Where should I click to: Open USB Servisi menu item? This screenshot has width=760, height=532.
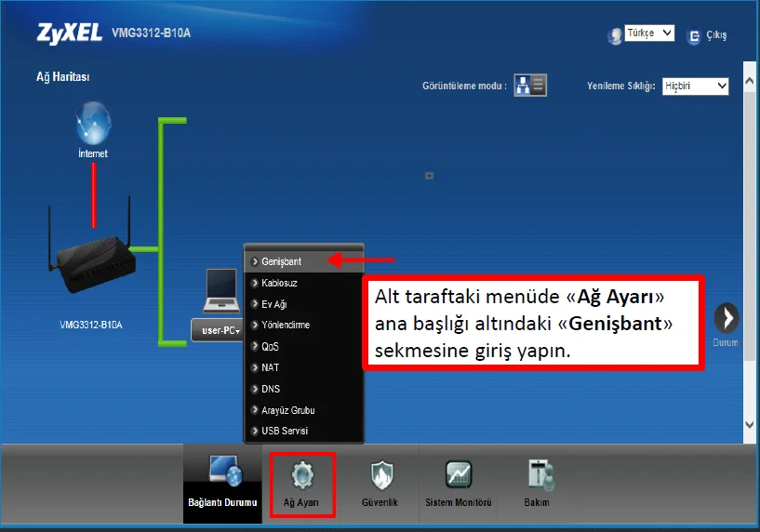tap(303, 431)
